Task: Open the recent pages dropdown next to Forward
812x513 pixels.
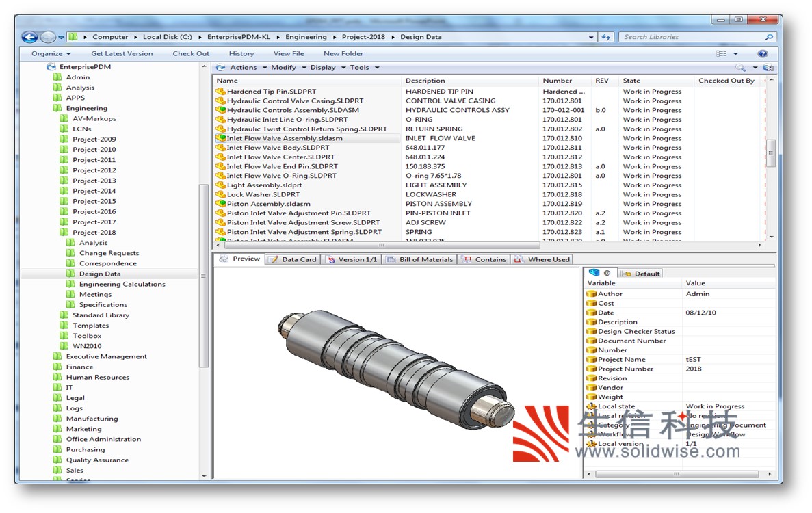Action: tap(61, 37)
